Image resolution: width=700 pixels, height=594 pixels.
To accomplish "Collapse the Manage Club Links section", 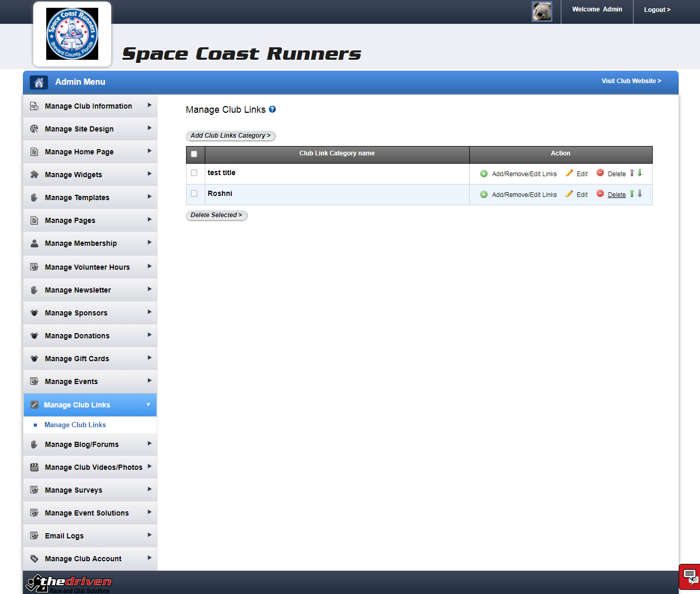I will (148, 405).
